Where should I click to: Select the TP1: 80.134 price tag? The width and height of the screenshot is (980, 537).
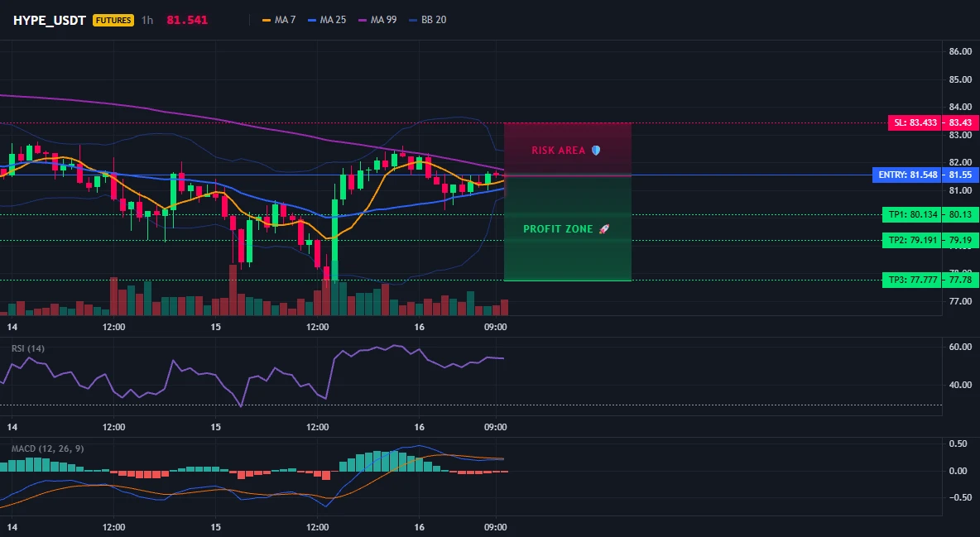coord(912,214)
